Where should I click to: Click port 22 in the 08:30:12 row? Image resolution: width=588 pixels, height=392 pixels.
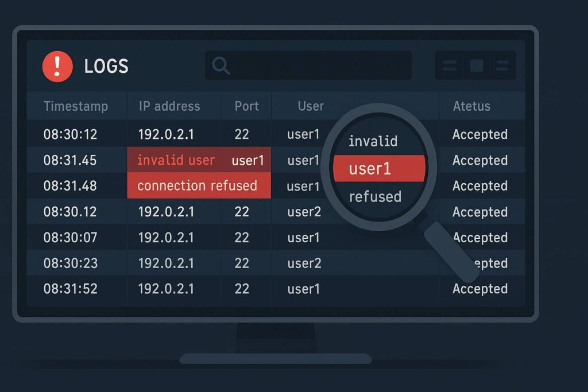[242, 134]
